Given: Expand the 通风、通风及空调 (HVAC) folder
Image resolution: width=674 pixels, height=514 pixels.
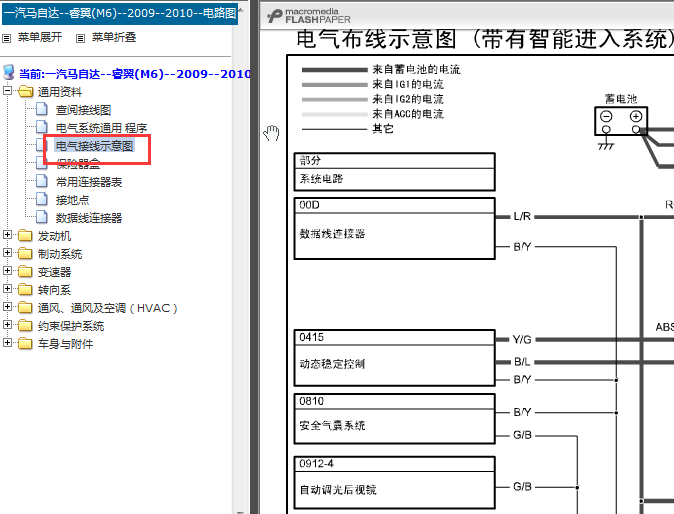Looking at the screenshot, I should [7, 307].
